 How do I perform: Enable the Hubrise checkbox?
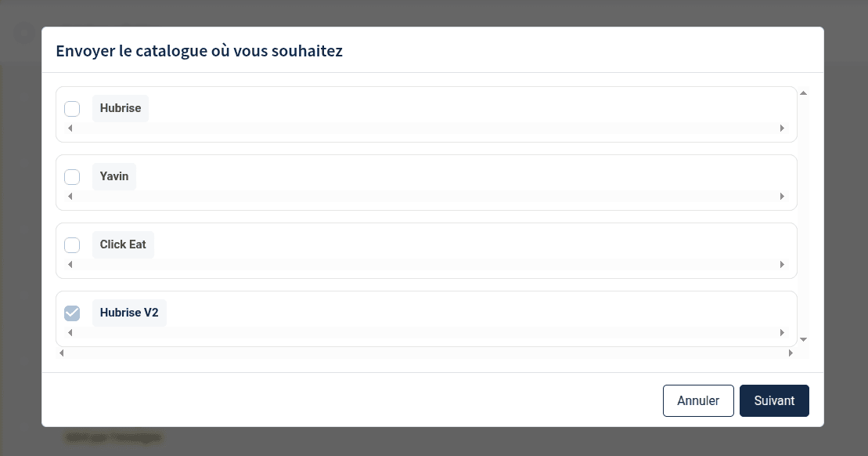(72, 108)
